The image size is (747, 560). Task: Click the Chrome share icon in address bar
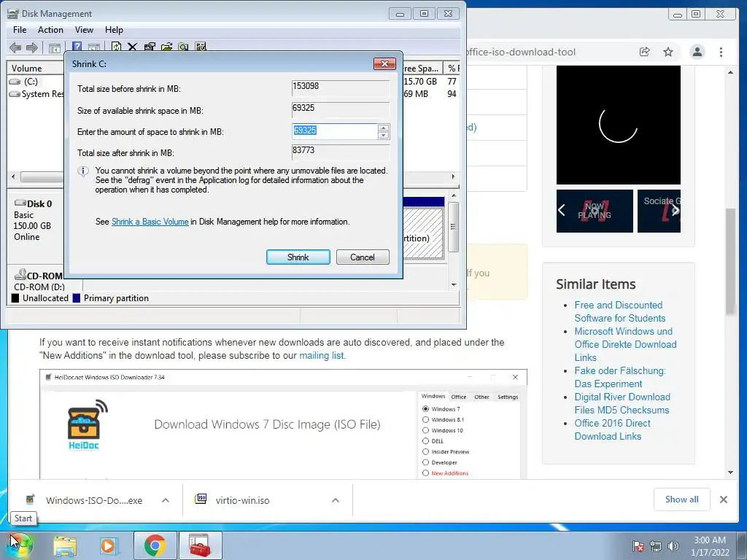pos(645,52)
